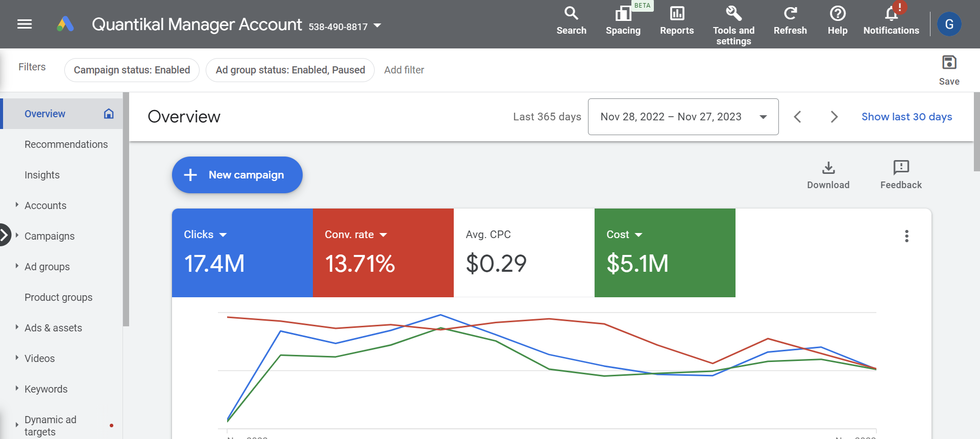980x439 pixels.
Task: Expand the Campaigns tree item
Action: click(x=17, y=236)
